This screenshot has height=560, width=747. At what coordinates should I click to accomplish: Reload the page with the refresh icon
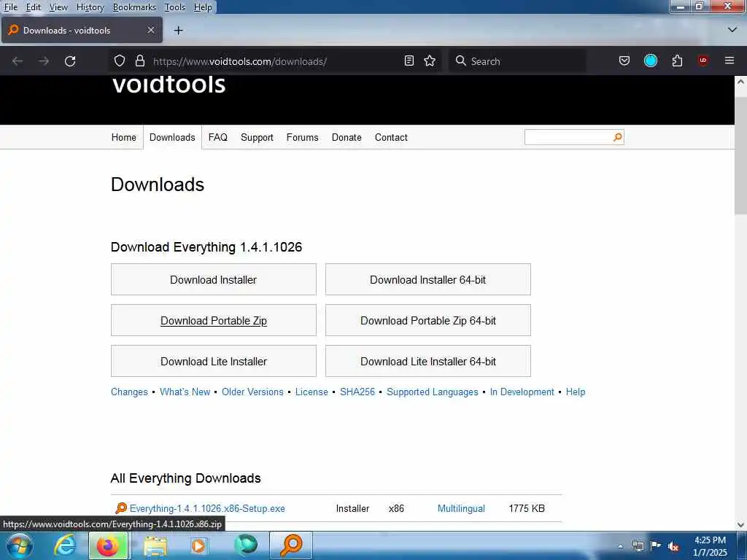(70, 61)
